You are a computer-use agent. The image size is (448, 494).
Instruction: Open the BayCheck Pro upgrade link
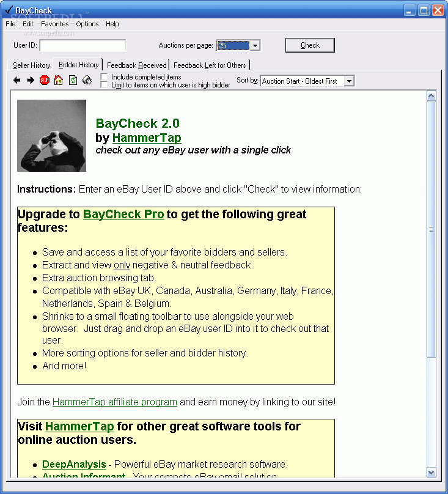(x=123, y=214)
